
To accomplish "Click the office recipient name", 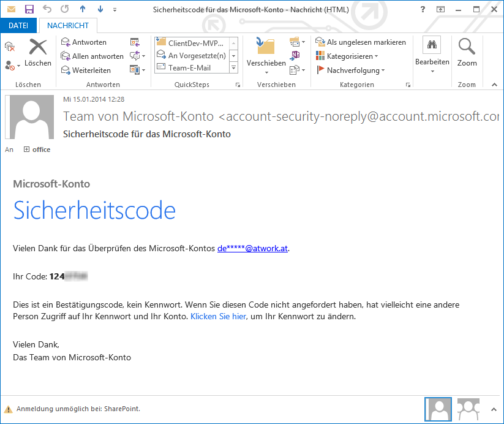I will pos(41,150).
